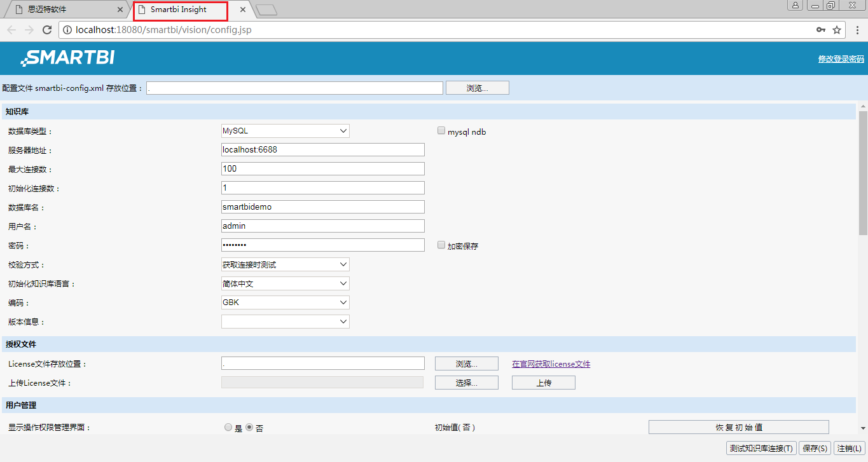The height and width of the screenshot is (462, 868).
Task: Close the Smartbi Insight tab
Action: [243, 10]
